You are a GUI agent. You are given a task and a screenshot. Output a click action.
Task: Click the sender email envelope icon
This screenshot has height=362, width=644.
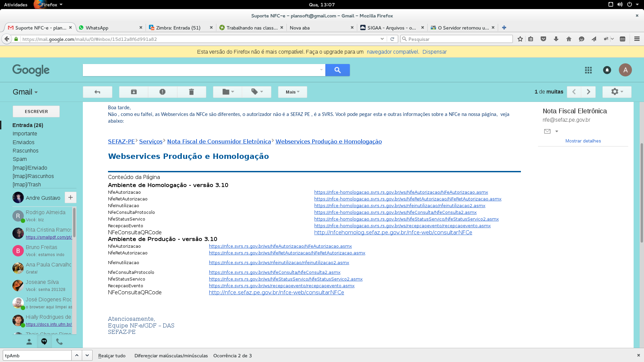coord(547,131)
